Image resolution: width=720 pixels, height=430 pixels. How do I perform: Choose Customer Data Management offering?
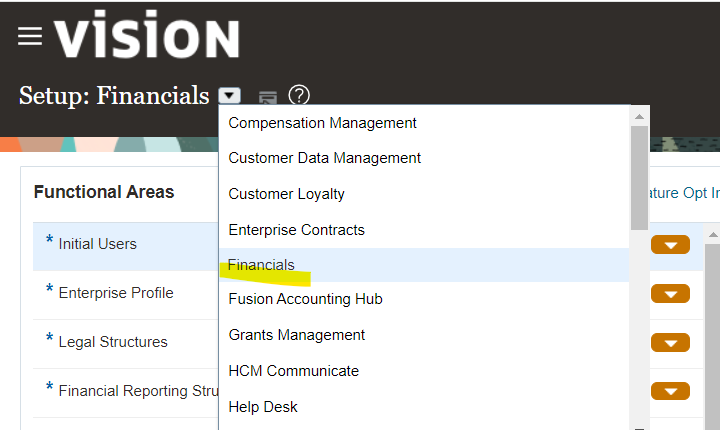324,158
